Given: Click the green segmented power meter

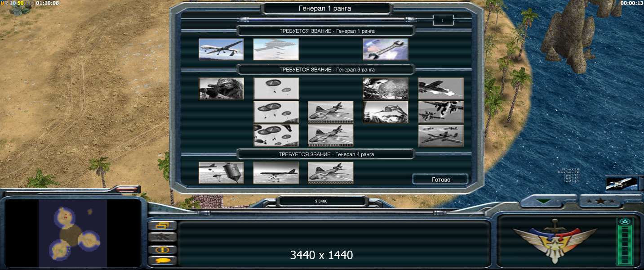Looking at the screenshot, I should (x=624, y=244).
